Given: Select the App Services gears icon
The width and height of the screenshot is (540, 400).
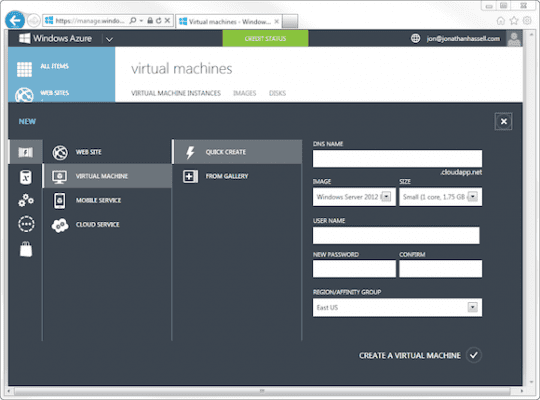Looking at the screenshot, I should 26,200.
